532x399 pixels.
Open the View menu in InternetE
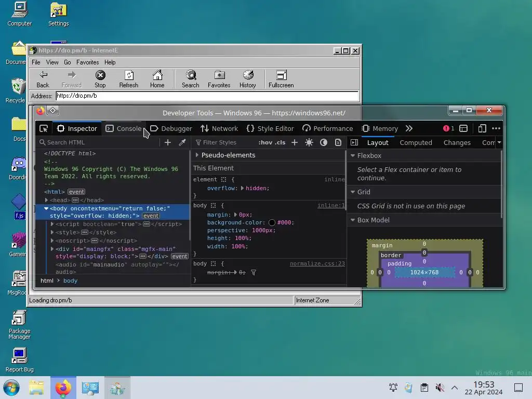(52, 62)
